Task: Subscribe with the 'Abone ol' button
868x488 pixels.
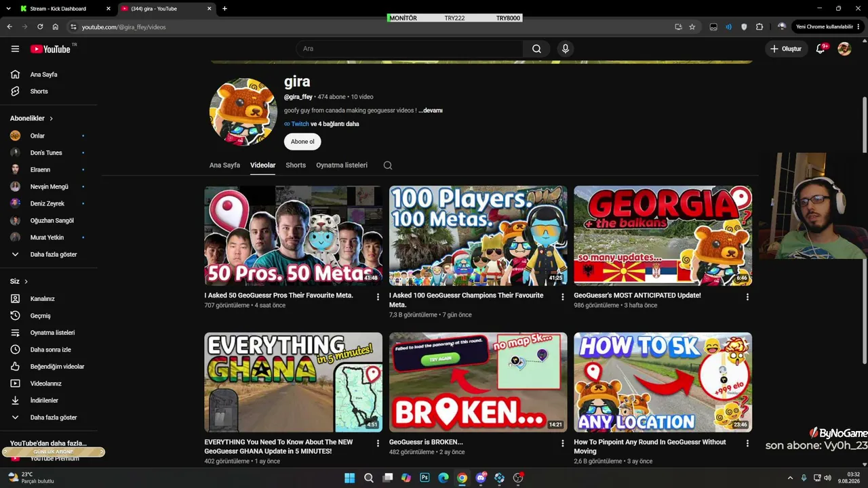Action: pos(302,142)
